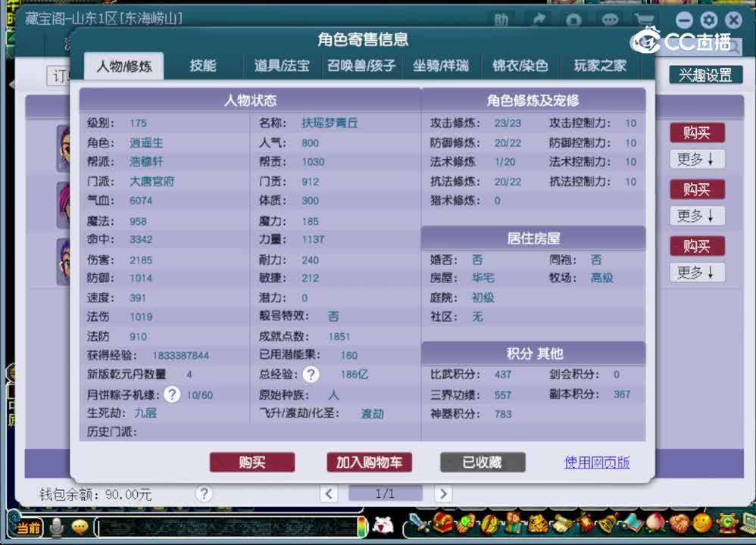Open the 坐骑/祥瑞 tab
This screenshot has height=545, width=756.
click(442, 66)
